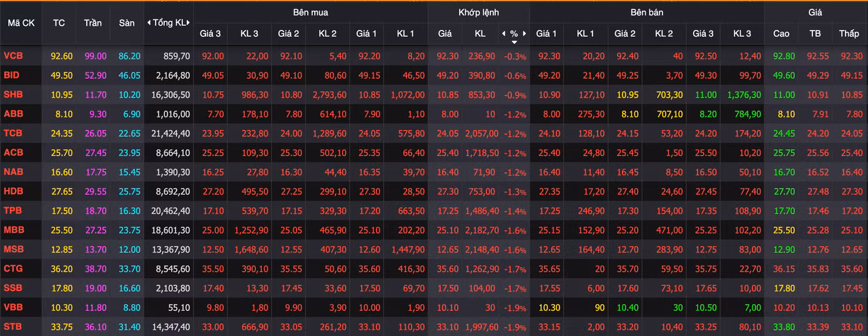
Task: Click MSB buy volume 1,648,60
Action: click(250, 250)
